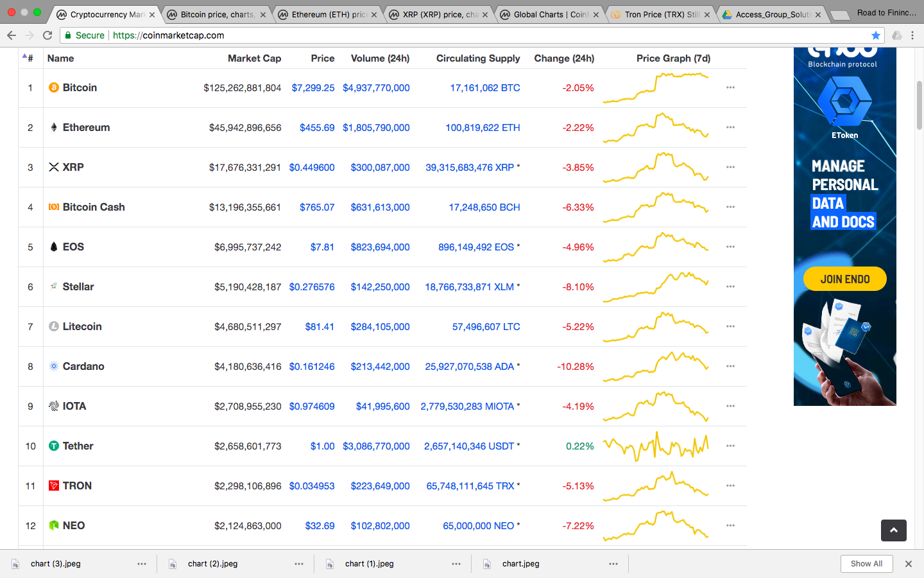
Task: Open the more-options dots in EOS row
Action: 730,247
